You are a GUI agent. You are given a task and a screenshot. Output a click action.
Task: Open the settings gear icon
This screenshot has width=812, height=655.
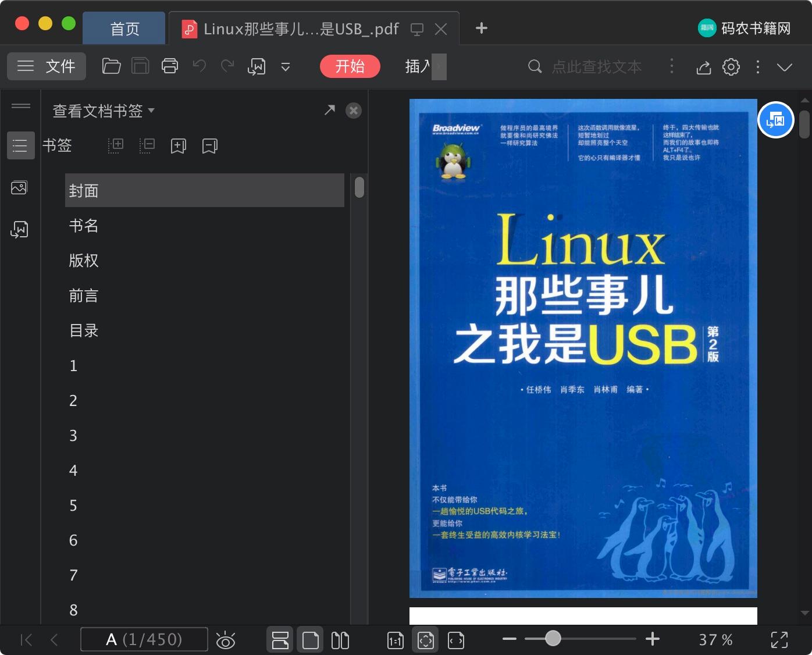pyautogui.click(x=731, y=67)
